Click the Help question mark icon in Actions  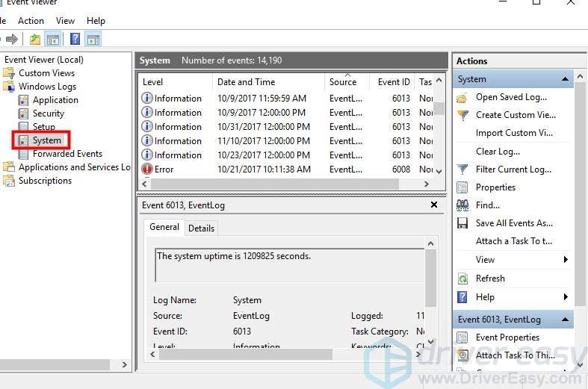point(462,297)
